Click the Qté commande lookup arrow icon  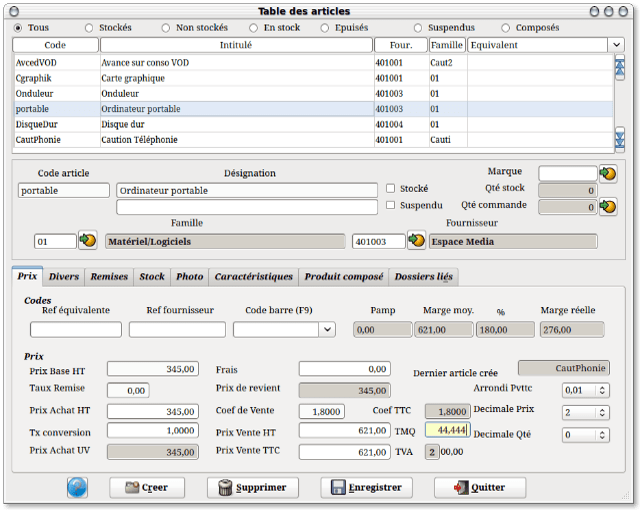[x=608, y=206]
